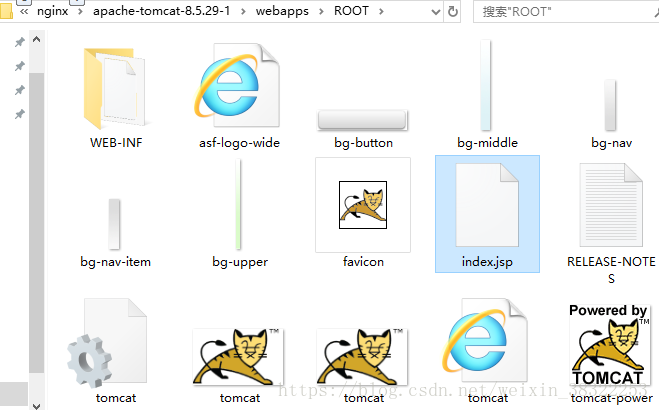Focus the search ROOT input field
Image resolution: width=659 pixels, height=410 pixels.
pyautogui.click(x=566, y=11)
